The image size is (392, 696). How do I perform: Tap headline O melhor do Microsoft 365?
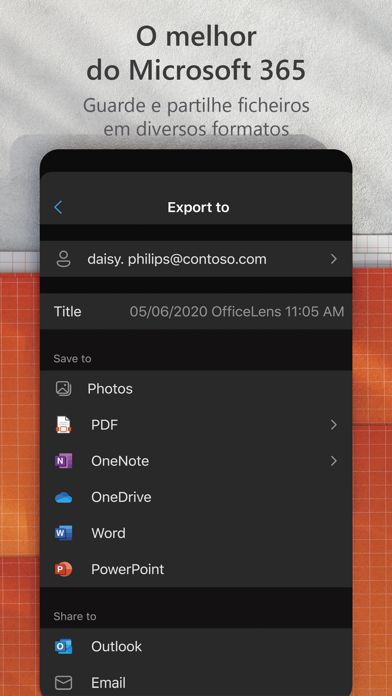(196, 53)
